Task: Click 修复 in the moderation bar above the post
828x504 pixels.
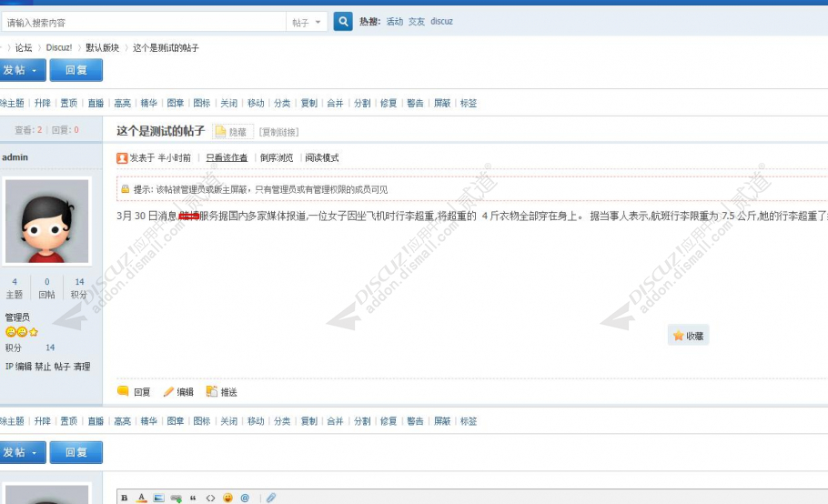Action: [x=389, y=103]
